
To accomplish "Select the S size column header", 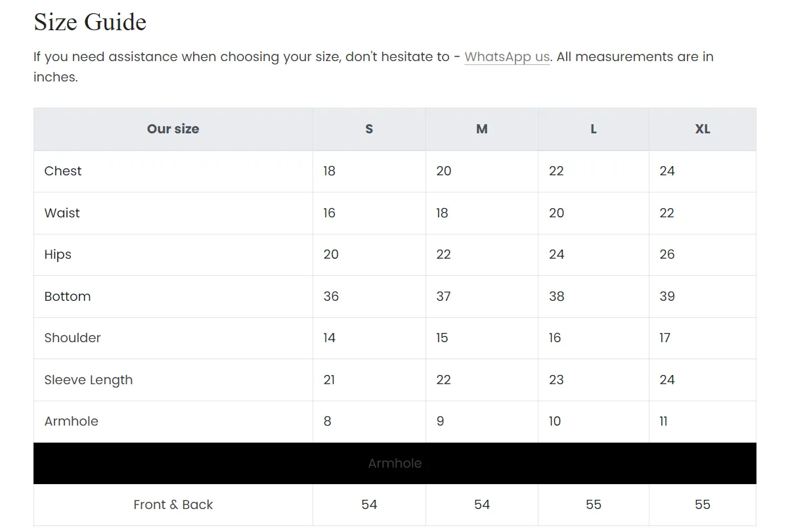I will coord(369,129).
